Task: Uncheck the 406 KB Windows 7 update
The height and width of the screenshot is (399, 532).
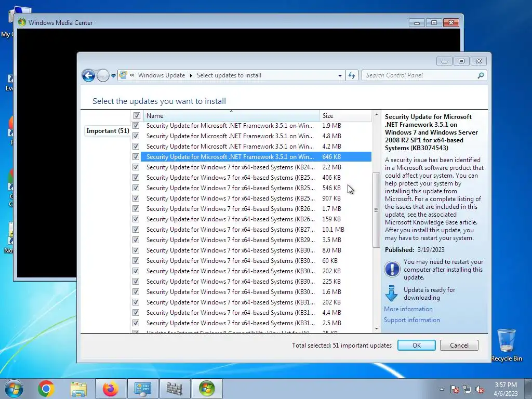Action: 136,178
